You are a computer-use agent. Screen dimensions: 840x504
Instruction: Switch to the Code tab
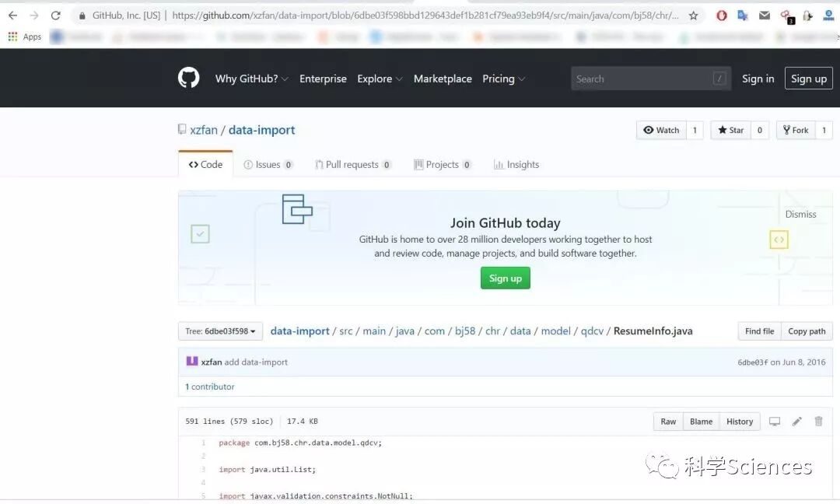pyautogui.click(x=205, y=164)
